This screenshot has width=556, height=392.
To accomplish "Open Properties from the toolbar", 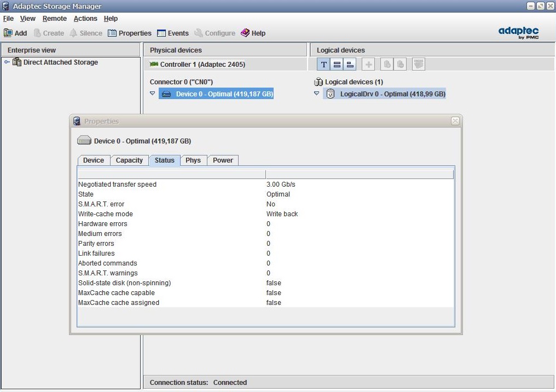I will [130, 33].
